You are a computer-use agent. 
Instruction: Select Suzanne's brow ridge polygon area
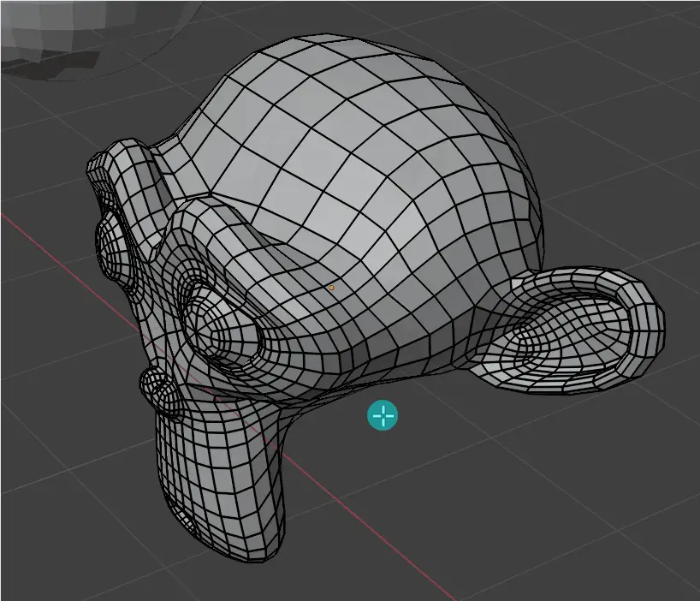[x=240, y=231]
